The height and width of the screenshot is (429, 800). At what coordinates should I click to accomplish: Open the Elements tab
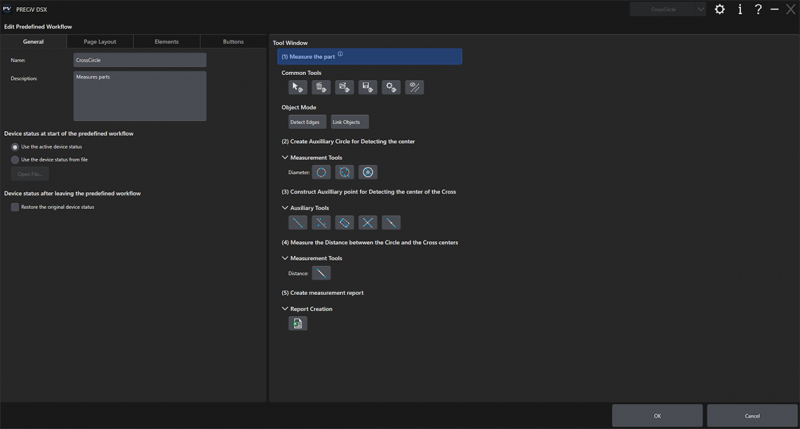pos(167,42)
